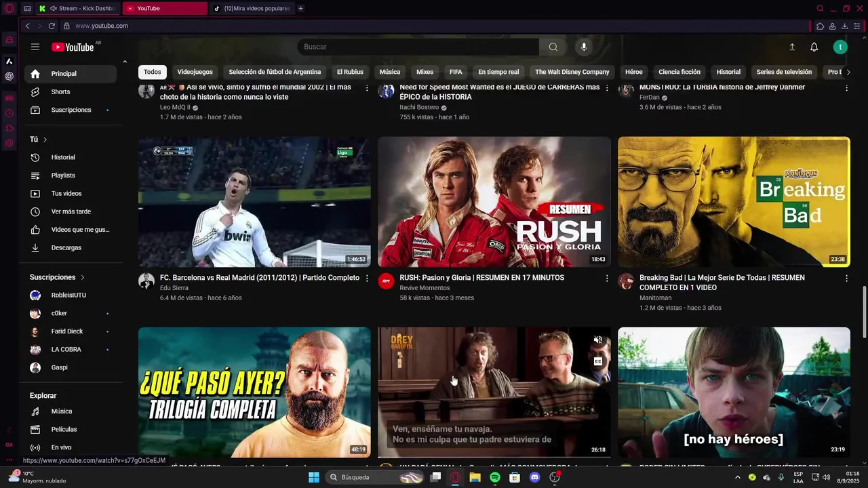Open the extensions icon in address bar
The height and width of the screenshot is (488, 868).
820,26
